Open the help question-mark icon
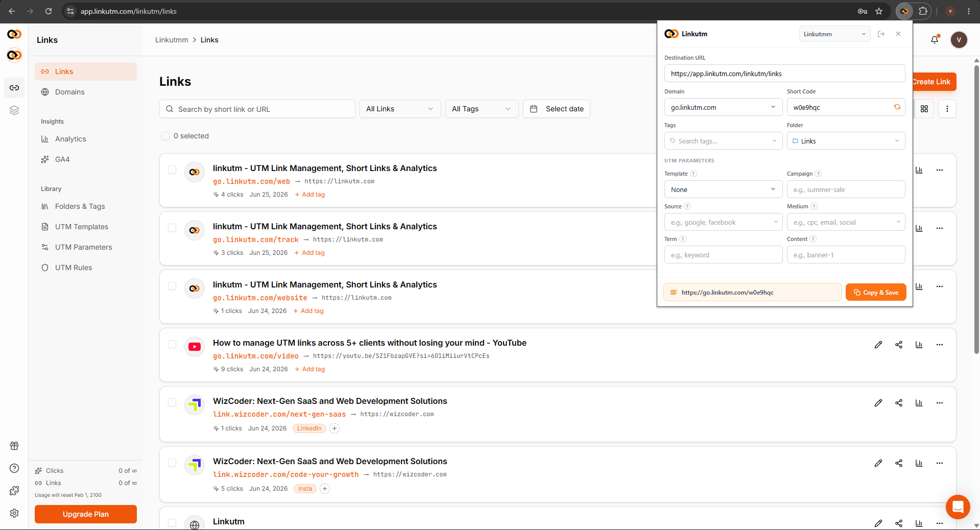The width and height of the screenshot is (980, 530). pos(14,468)
